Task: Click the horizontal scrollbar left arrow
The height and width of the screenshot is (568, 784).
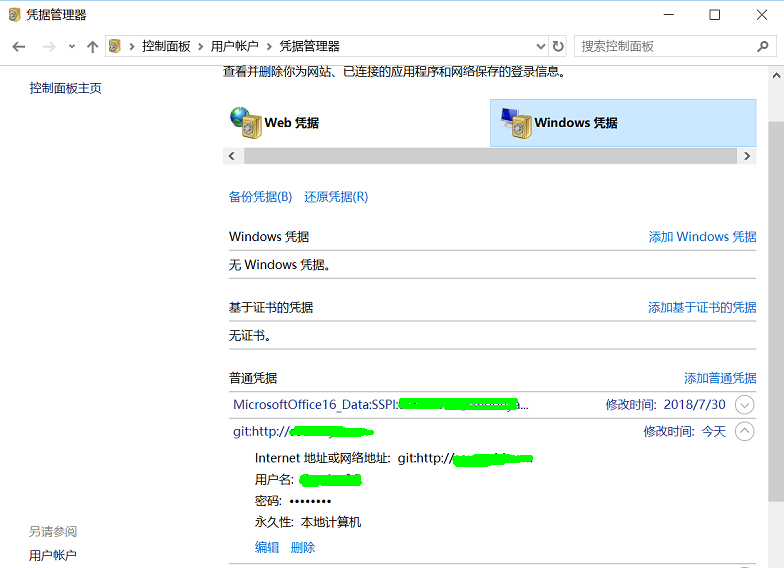Action: [x=232, y=156]
